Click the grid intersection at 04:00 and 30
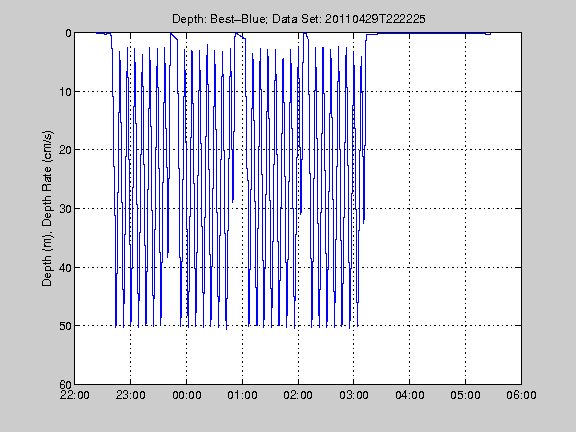The width and height of the screenshot is (576, 432). coord(410,208)
